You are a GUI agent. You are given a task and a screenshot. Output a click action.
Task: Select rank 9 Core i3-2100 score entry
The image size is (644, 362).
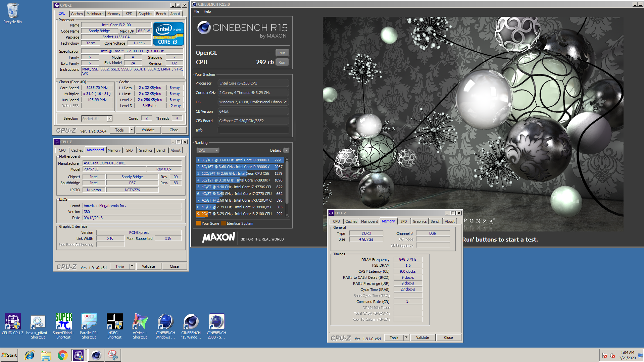click(240, 214)
